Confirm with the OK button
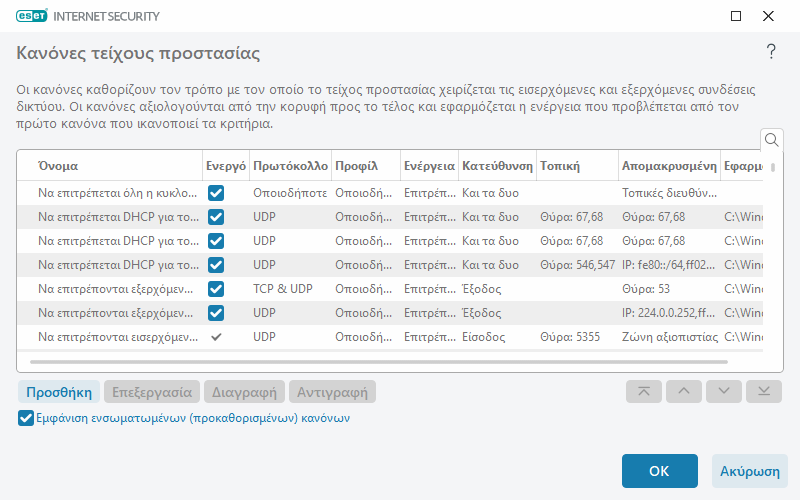The height and width of the screenshot is (500, 800). pos(659,471)
